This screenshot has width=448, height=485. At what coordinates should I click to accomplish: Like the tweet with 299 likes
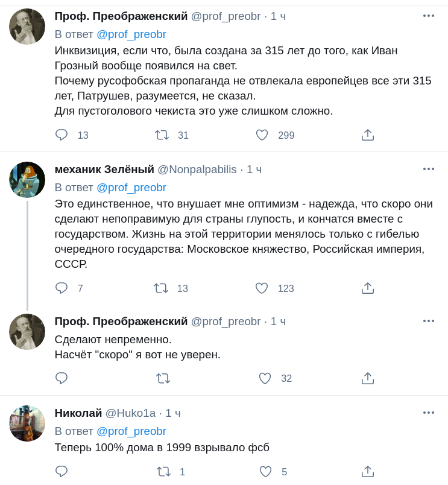(x=262, y=135)
